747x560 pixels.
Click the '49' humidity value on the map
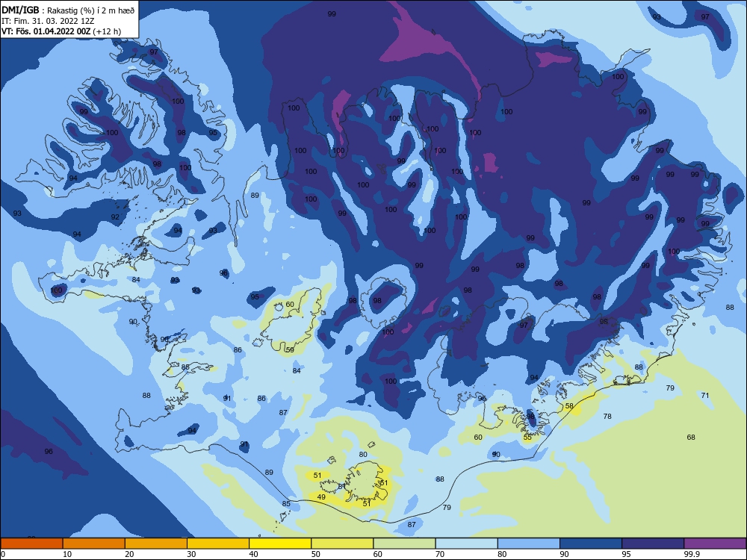[321, 497]
